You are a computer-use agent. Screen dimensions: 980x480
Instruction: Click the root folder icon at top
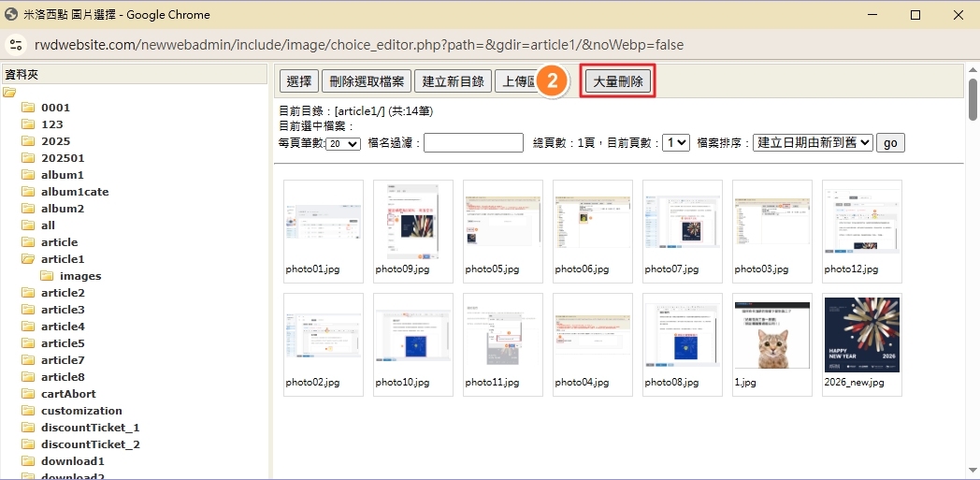[x=10, y=92]
